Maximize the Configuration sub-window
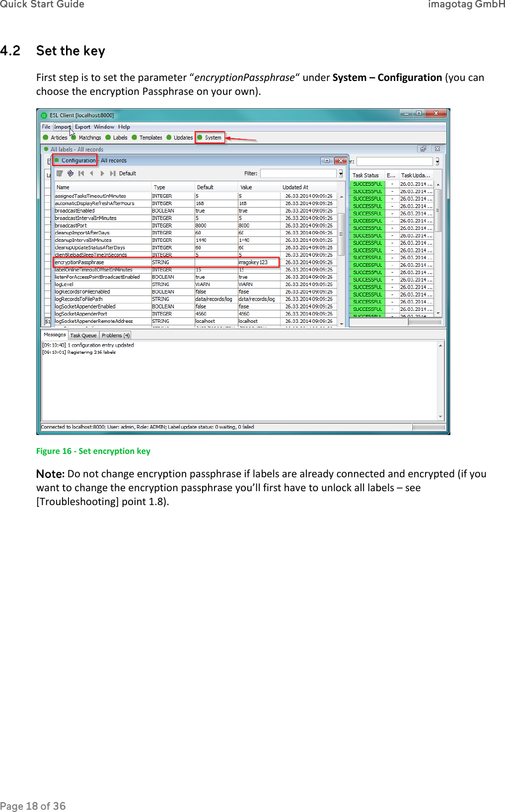Image resolution: width=505 pixels, height=812 pixels. click(327, 160)
